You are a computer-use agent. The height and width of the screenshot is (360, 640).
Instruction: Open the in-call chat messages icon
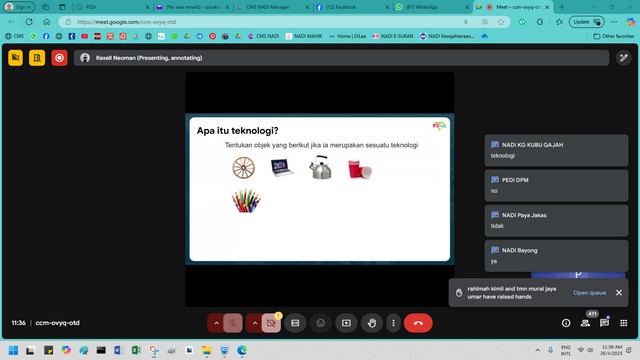604,323
